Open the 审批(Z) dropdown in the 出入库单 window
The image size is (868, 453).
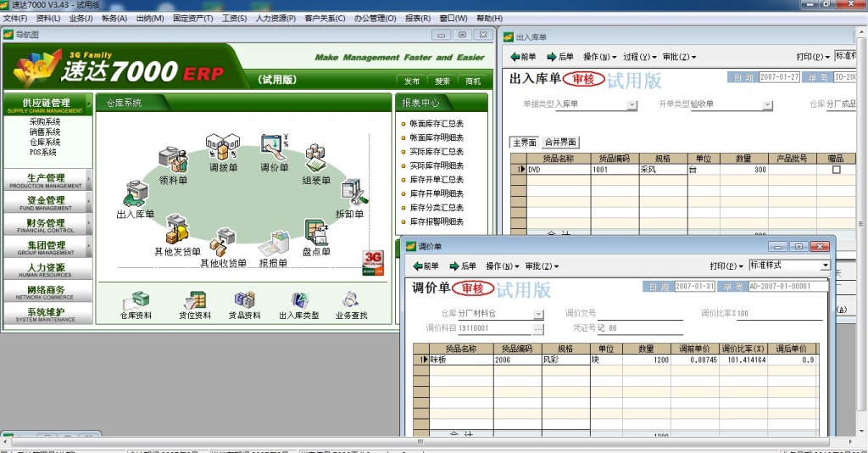[x=679, y=57]
